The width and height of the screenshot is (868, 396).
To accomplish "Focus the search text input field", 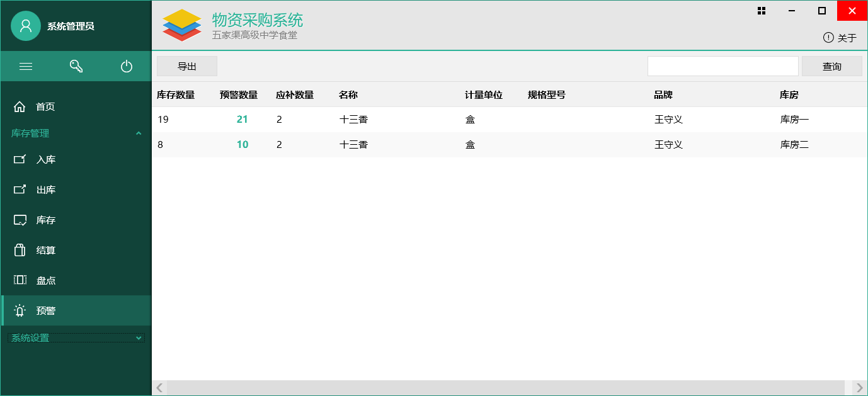I will (722, 66).
